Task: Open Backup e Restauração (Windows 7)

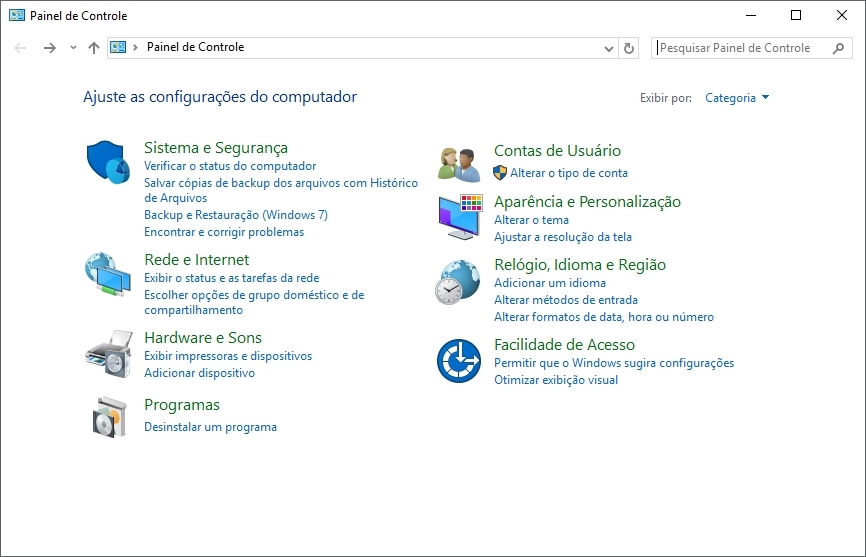Action: 236,215
